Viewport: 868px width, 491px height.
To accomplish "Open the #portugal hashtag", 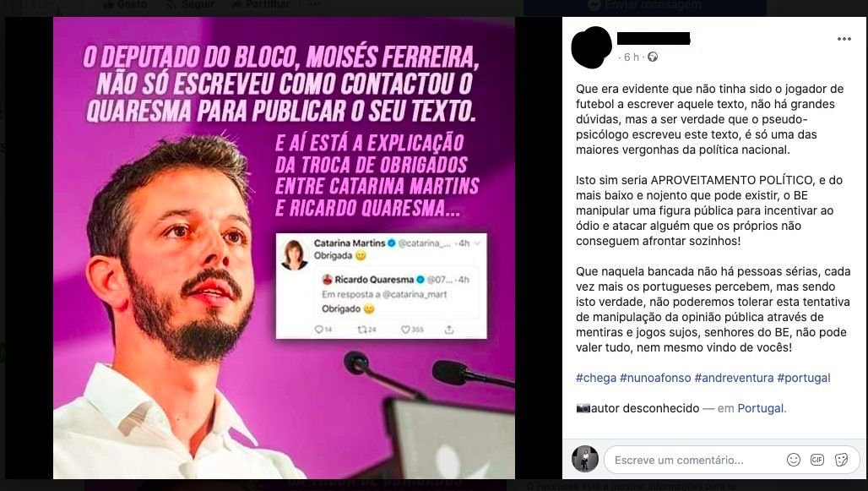I will (804, 378).
